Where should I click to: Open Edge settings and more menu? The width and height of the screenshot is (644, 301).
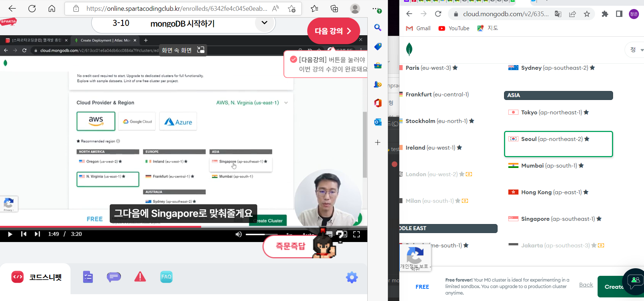point(376,9)
